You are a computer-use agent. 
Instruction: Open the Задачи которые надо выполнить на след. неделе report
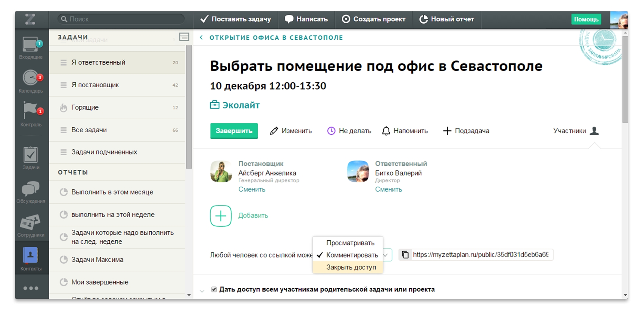click(x=117, y=237)
